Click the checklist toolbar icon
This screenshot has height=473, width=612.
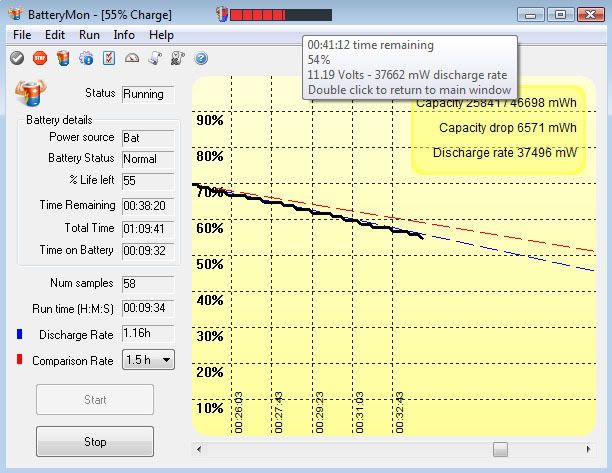109,58
